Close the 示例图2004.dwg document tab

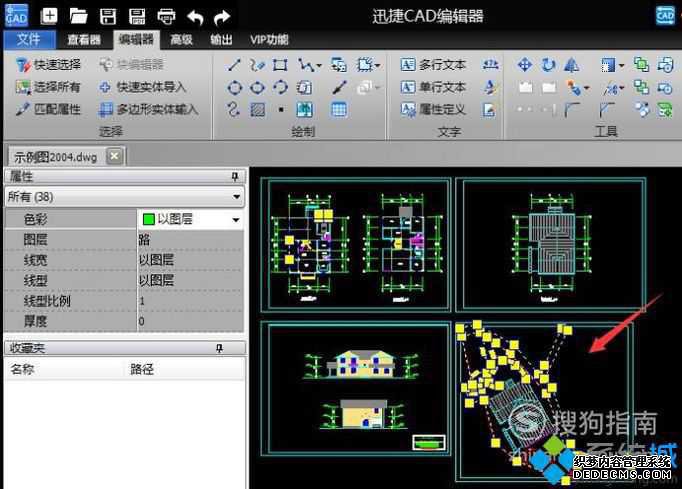point(114,156)
